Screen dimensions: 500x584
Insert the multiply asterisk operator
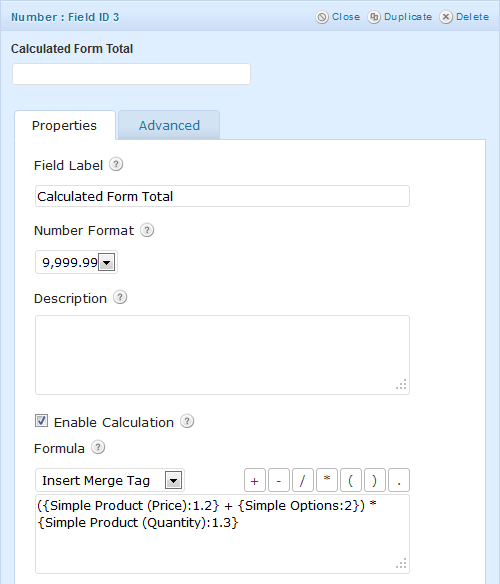point(327,480)
